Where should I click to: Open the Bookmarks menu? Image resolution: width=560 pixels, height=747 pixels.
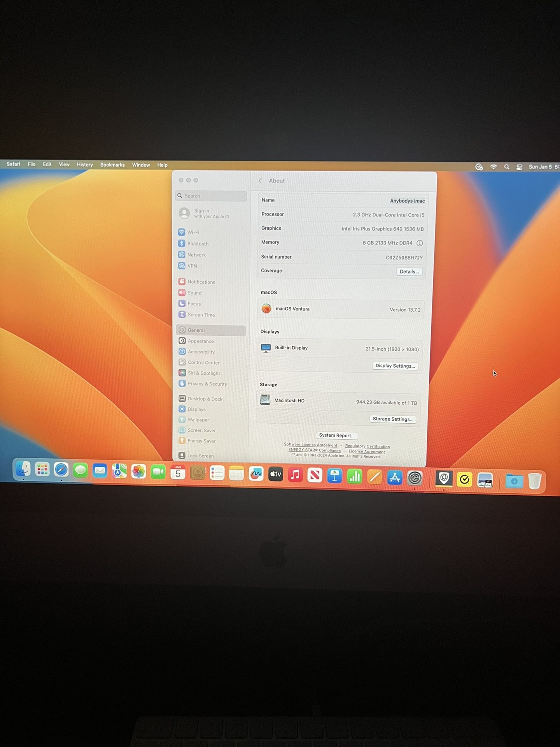coord(112,165)
